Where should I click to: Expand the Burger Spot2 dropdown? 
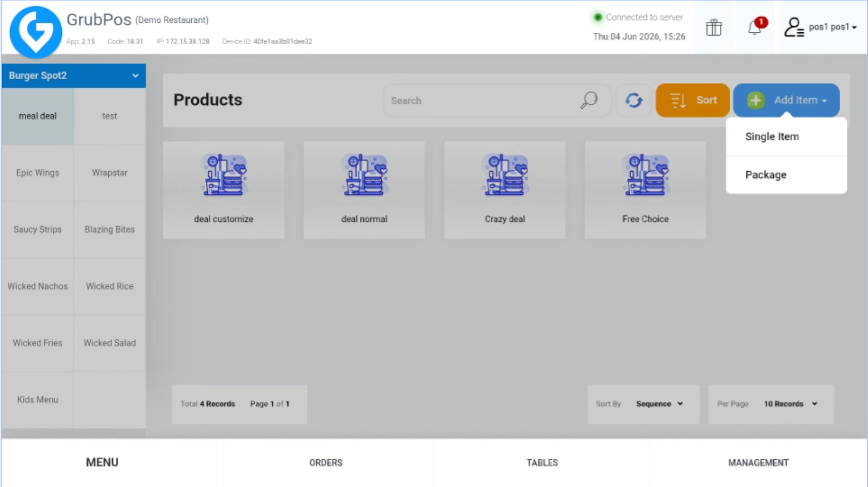pyautogui.click(x=74, y=76)
